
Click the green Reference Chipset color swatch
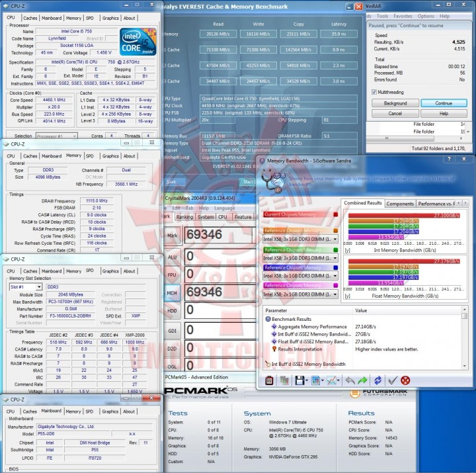[335, 249]
